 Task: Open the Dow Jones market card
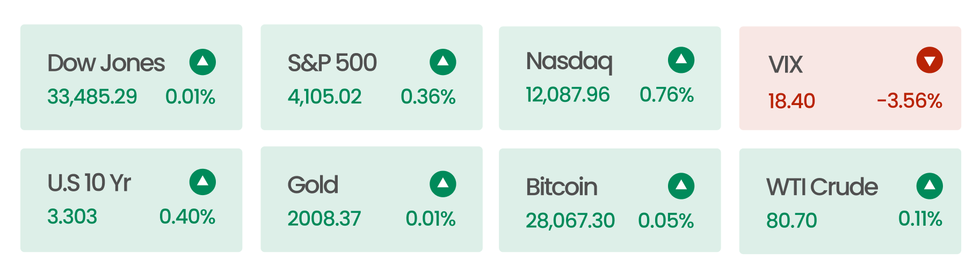tap(131, 77)
